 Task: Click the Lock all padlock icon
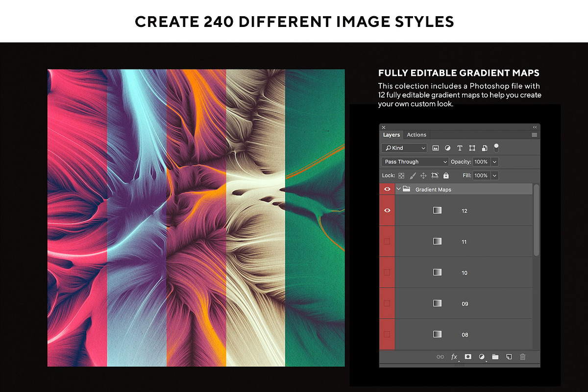[446, 175]
